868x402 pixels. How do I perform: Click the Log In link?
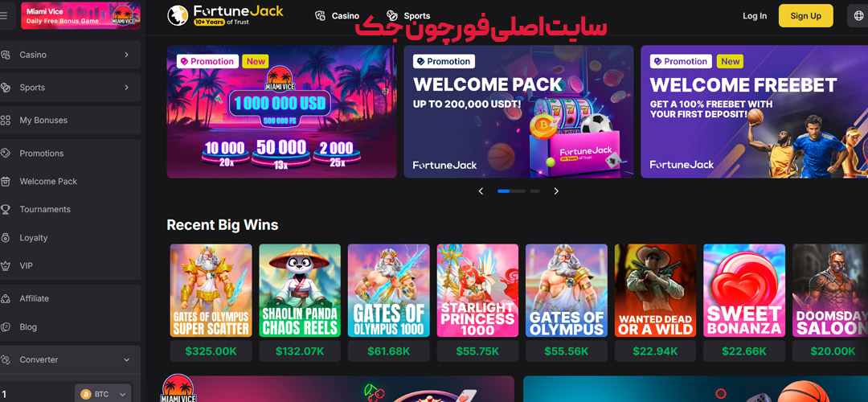click(x=755, y=16)
